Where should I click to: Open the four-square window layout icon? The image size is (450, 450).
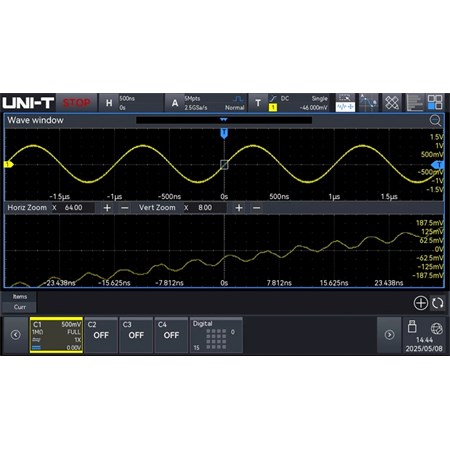click(435, 103)
